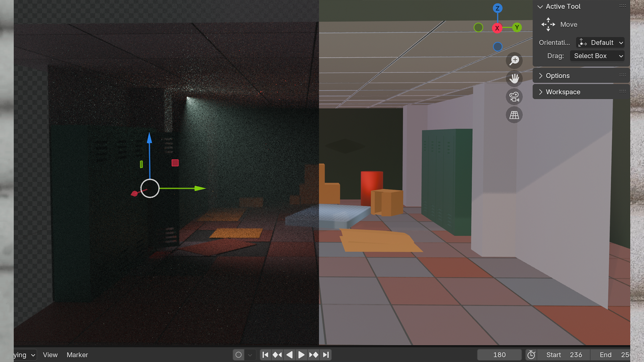Image resolution: width=644 pixels, height=362 pixels.
Task: Expand the Options panel
Action: [557, 76]
